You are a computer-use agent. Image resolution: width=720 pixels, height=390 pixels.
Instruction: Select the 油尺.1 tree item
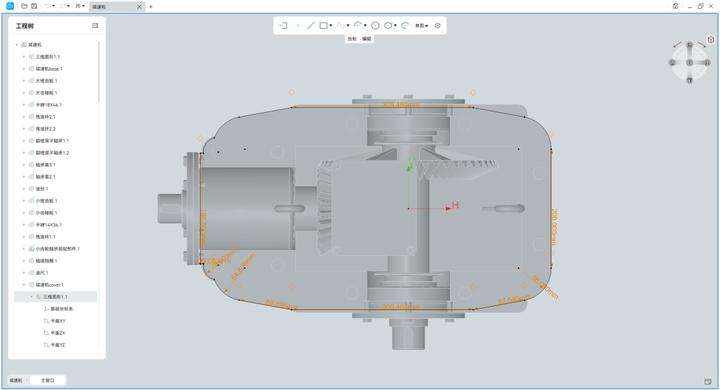[41, 273]
